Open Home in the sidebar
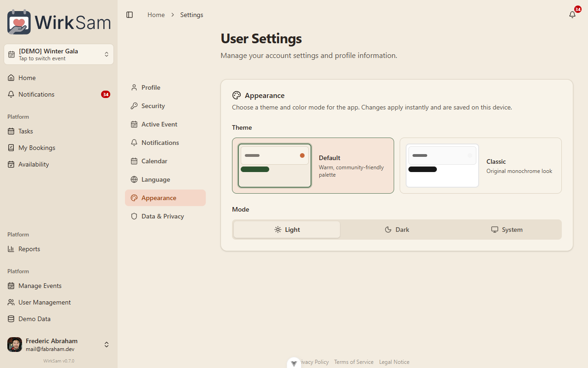Viewport: 588px width, 368px height. tap(59, 78)
